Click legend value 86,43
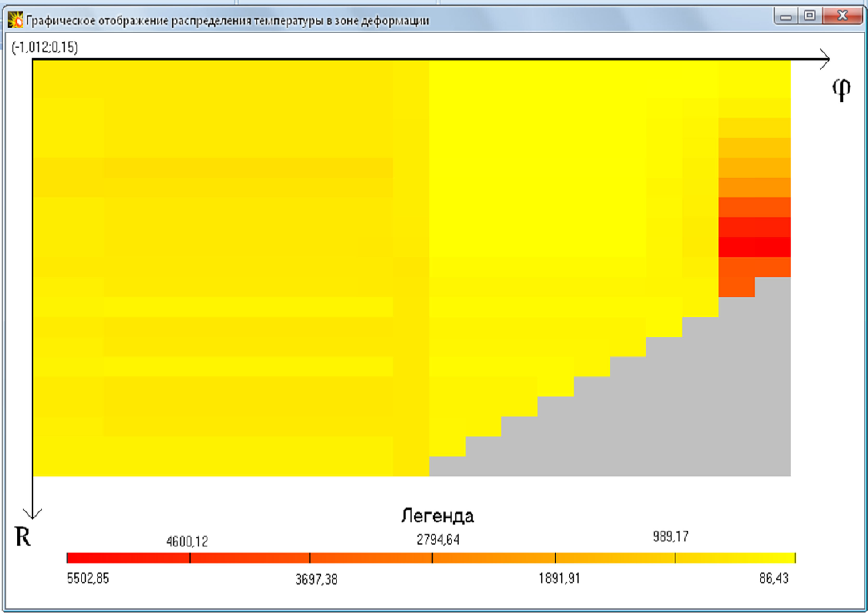 point(773,578)
